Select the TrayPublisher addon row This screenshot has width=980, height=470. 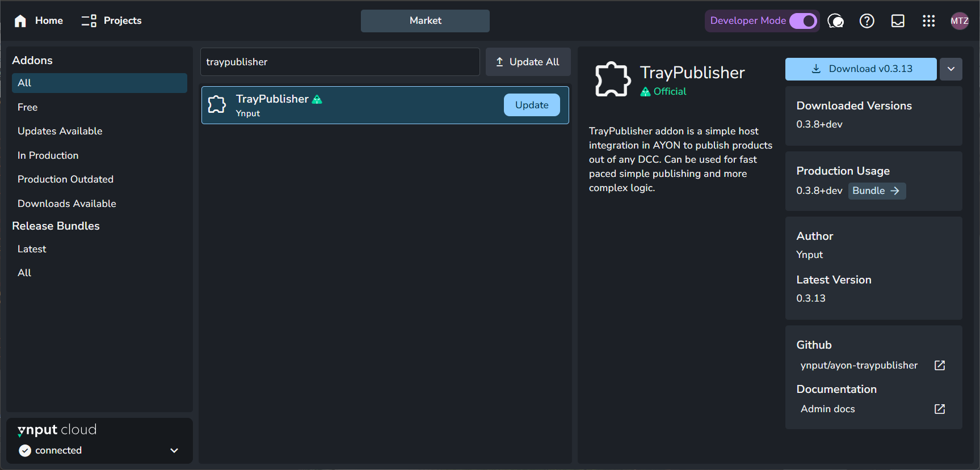(x=385, y=105)
